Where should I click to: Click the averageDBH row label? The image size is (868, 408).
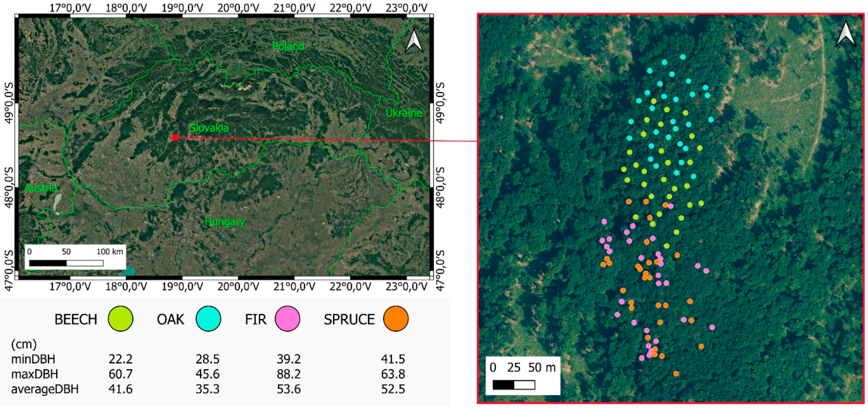[x=45, y=389]
